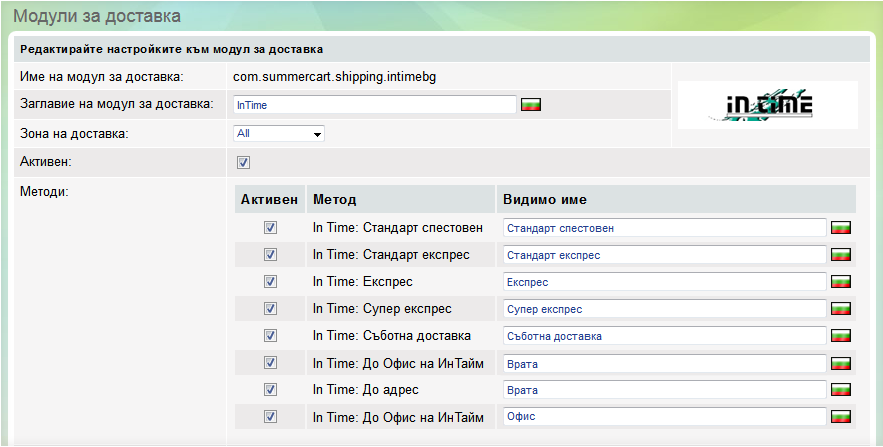Uncheck the Стандарт спестовен method checkbox
This screenshot has height=447, width=883.
(x=269, y=228)
